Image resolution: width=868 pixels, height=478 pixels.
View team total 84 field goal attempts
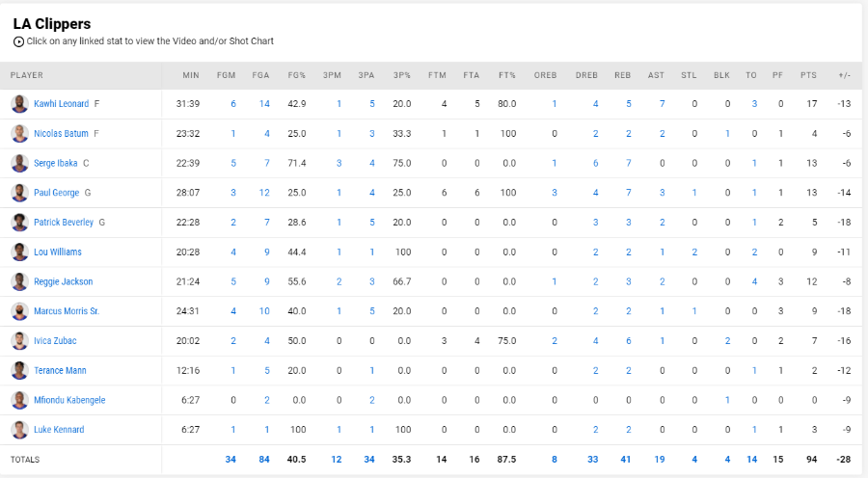264,459
